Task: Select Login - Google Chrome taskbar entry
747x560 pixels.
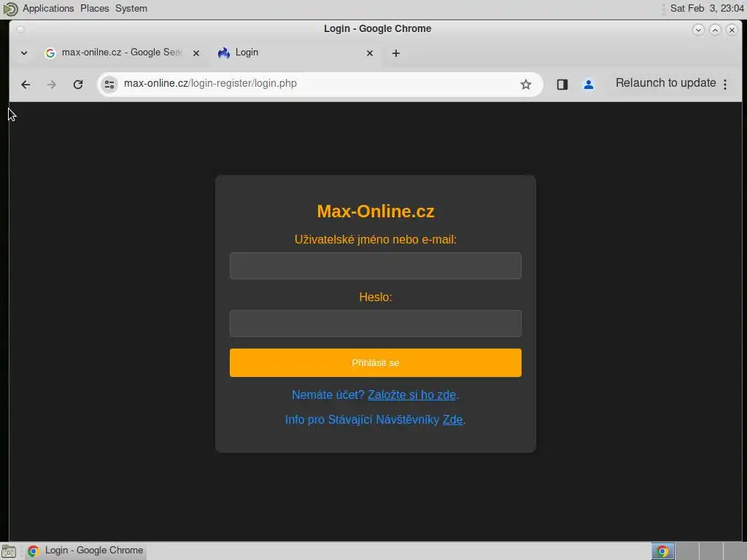Action: 85,551
